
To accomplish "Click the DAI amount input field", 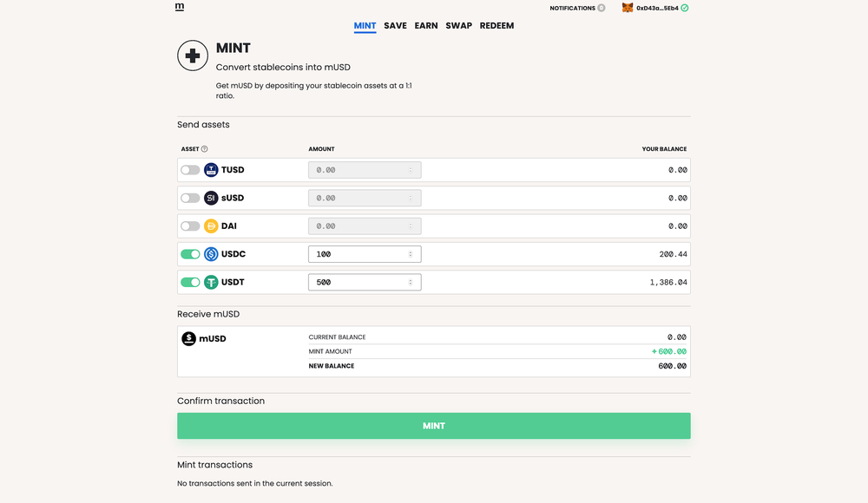I will (x=365, y=225).
